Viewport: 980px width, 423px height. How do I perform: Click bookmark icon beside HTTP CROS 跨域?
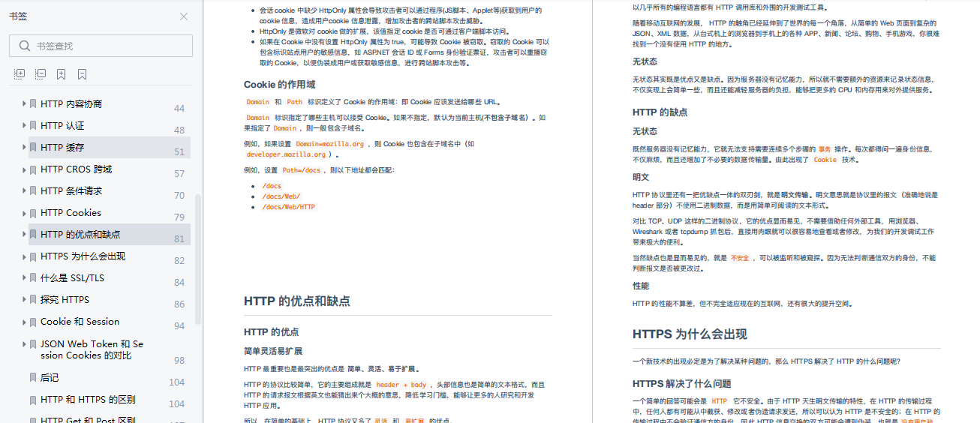click(33, 169)
